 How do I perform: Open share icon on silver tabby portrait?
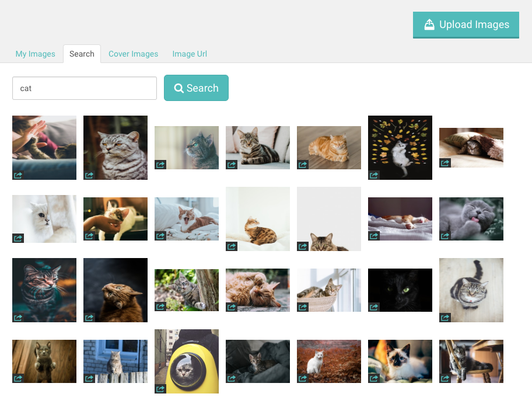click(x=89, y=175)
